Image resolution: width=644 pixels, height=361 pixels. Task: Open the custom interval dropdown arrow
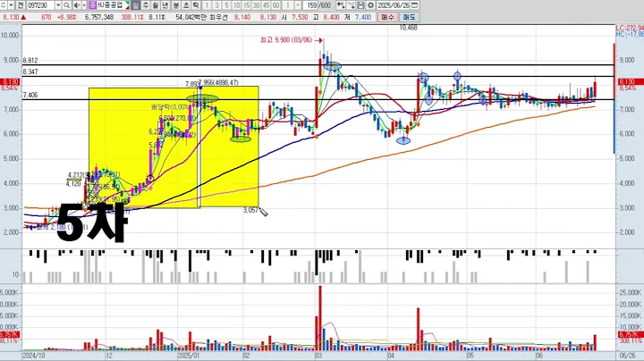click(298, 5)
